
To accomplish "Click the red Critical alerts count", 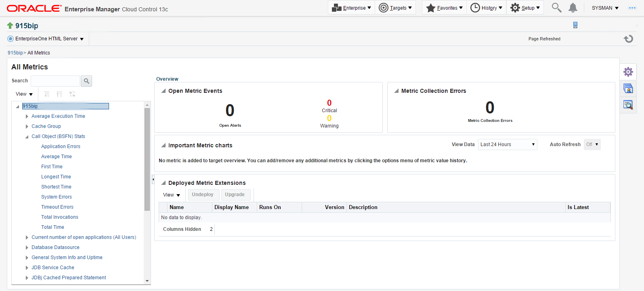I will click(329, 103).
